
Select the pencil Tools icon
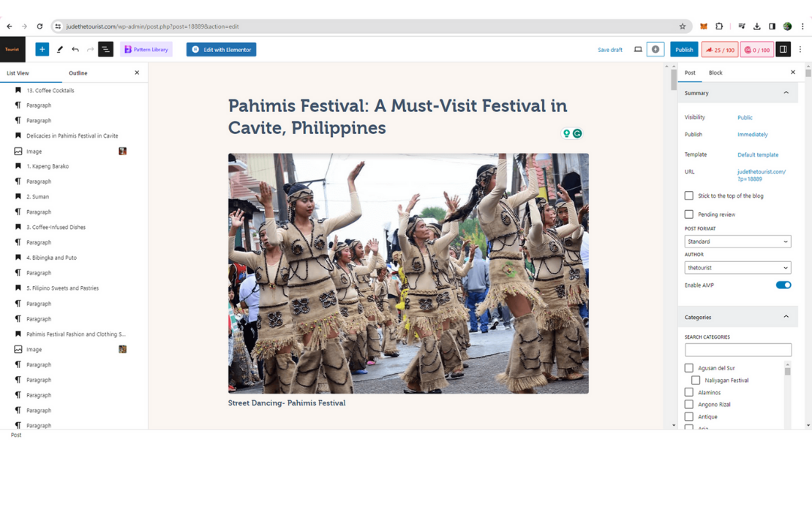[x=59, y=49]
